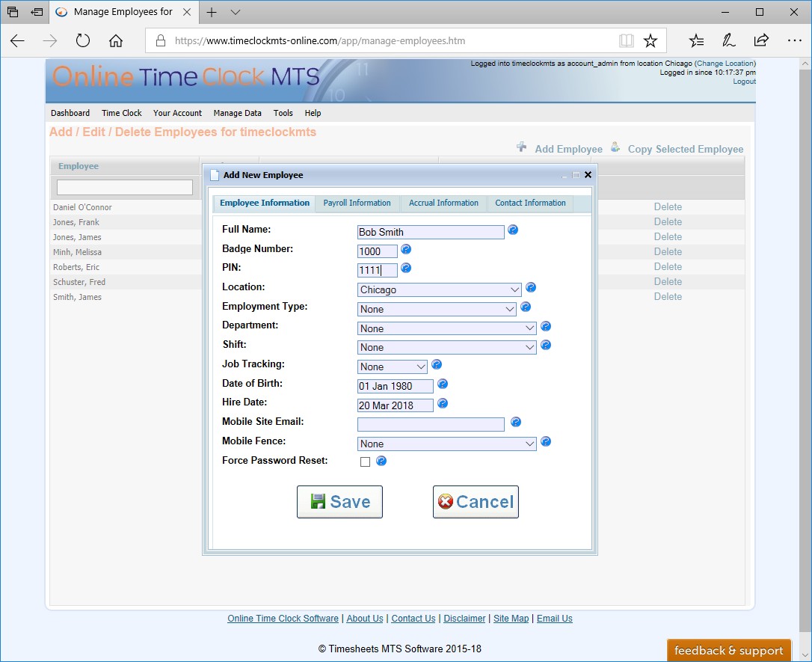Open the Tools menu
Image resolution: width=812 pixels, height=662 pixels.
pyautogui.click(x=283, y=113)
